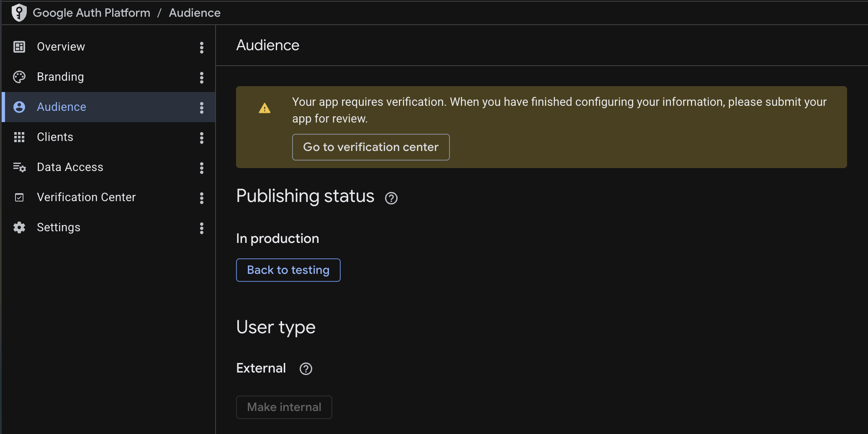Click the Overview dashboard icon
The image size is (868, 434).
tap(19, 47)
